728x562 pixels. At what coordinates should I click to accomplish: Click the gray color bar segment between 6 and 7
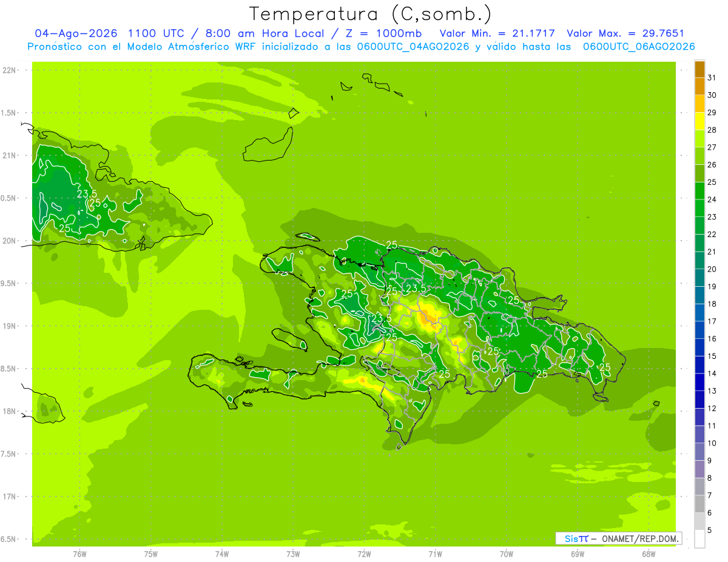click(x=699, y=504)
